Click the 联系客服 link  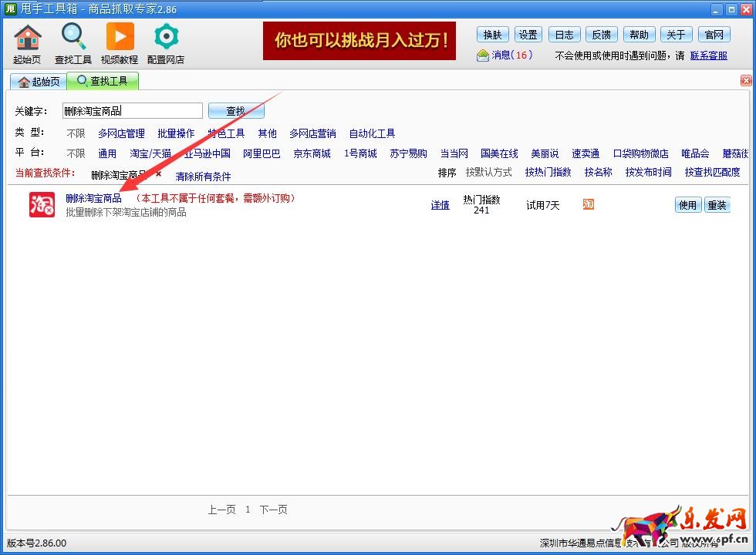(x=709, y=55)
